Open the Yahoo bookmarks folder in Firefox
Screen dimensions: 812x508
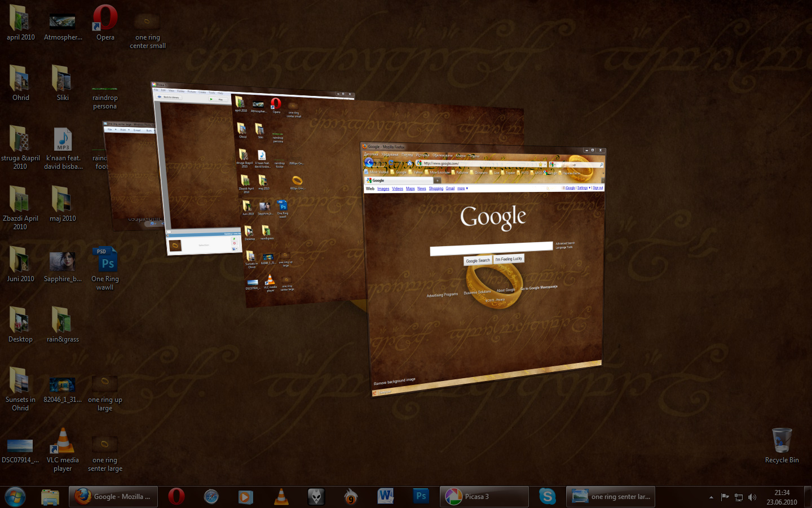point(416,172)
